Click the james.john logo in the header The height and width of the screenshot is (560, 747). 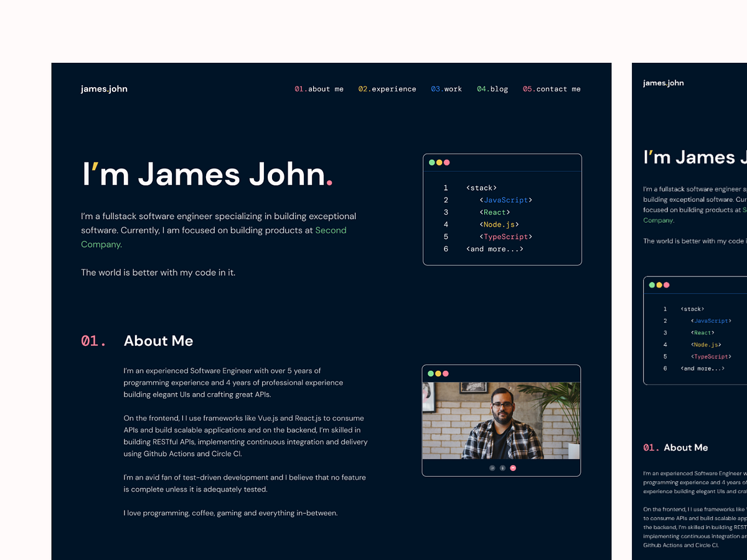tap(104, 88)
